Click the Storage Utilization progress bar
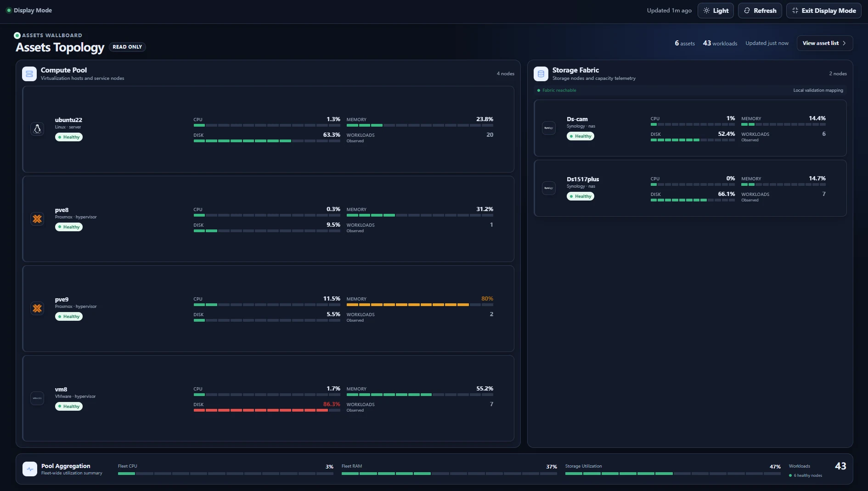This screenshot has height=491, width=868. tap(673, 474)
